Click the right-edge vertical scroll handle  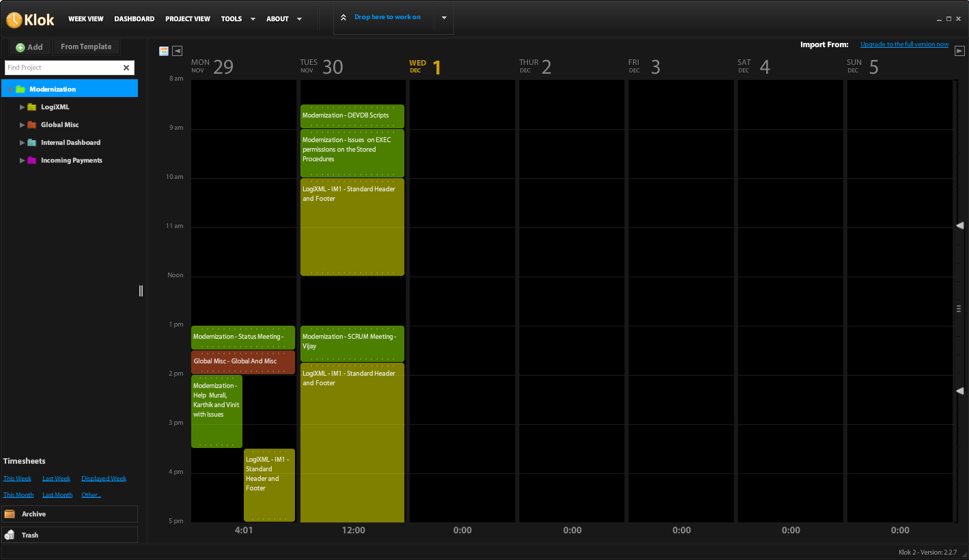(959, 309)
